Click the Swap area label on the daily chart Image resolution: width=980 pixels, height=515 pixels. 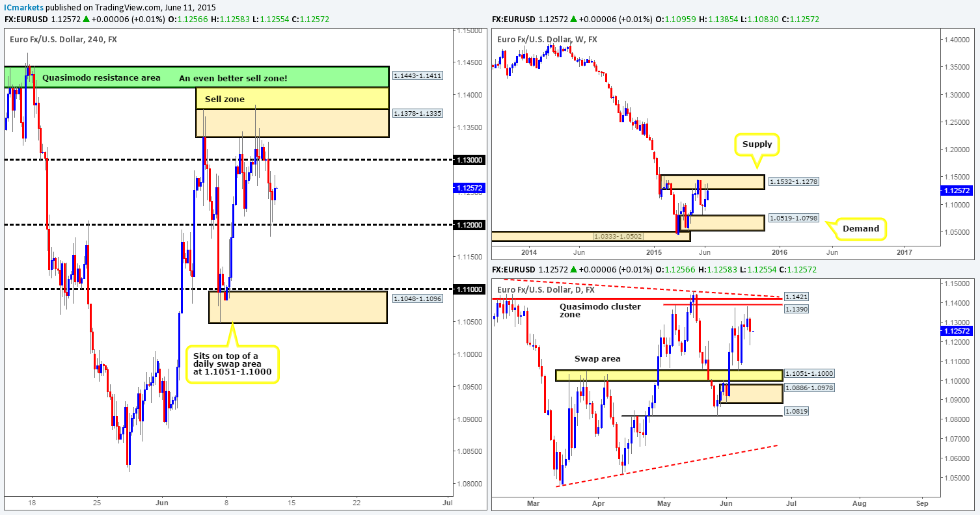coord(597,358)
